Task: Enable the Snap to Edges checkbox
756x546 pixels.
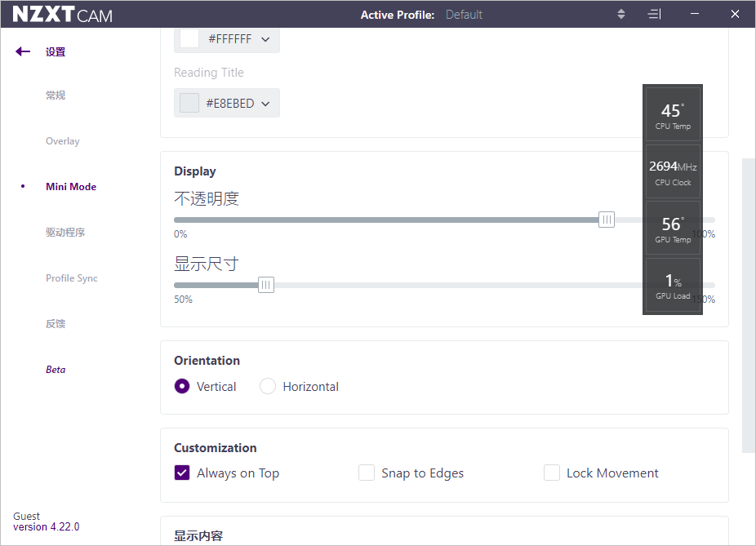Action: pos(367,473)
